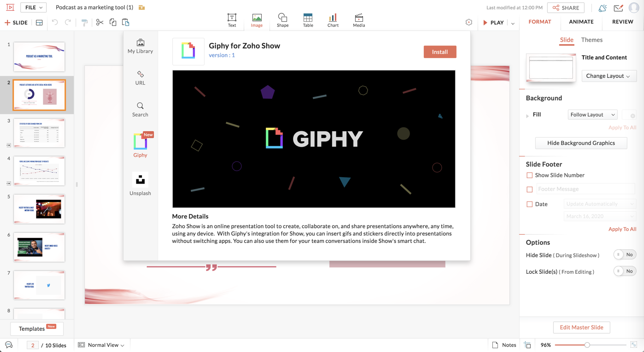Choose the URL image source
Screen dimensions: 644x352
(140, 78)
